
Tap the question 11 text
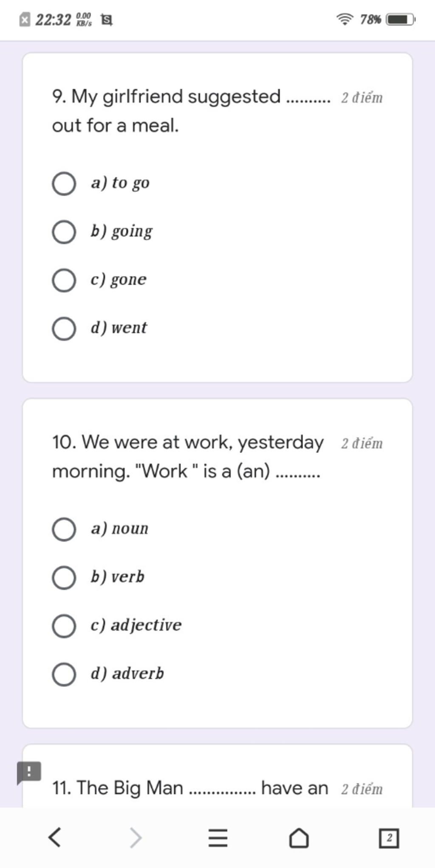190,788
